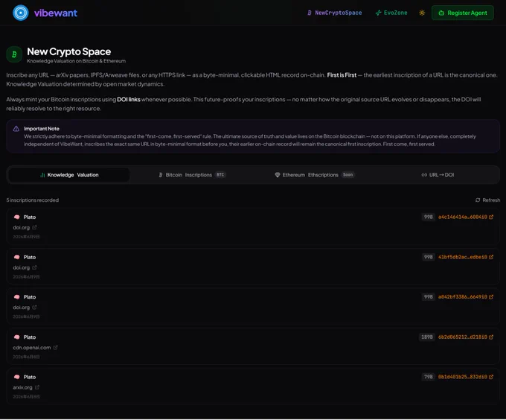506x420 pixels.
Task: Go to NewCryptoSpace in top navigation
Action: coord(334,13)
